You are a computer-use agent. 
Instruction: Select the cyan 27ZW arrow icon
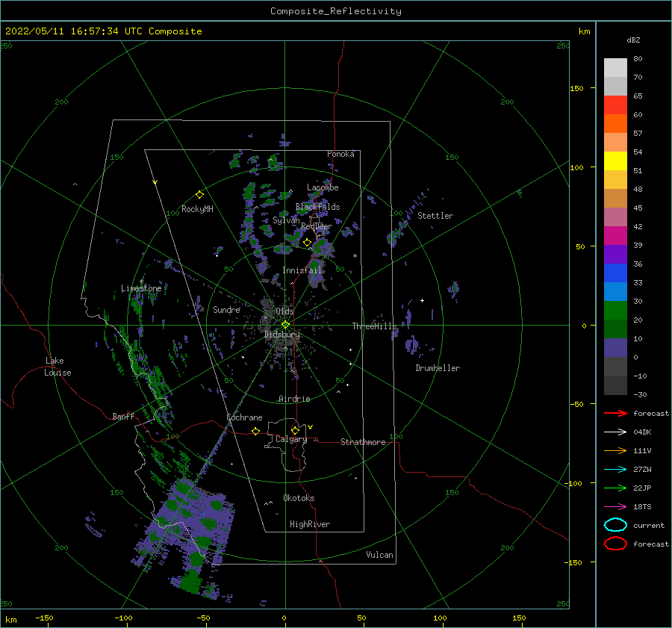tap(615, 470)
